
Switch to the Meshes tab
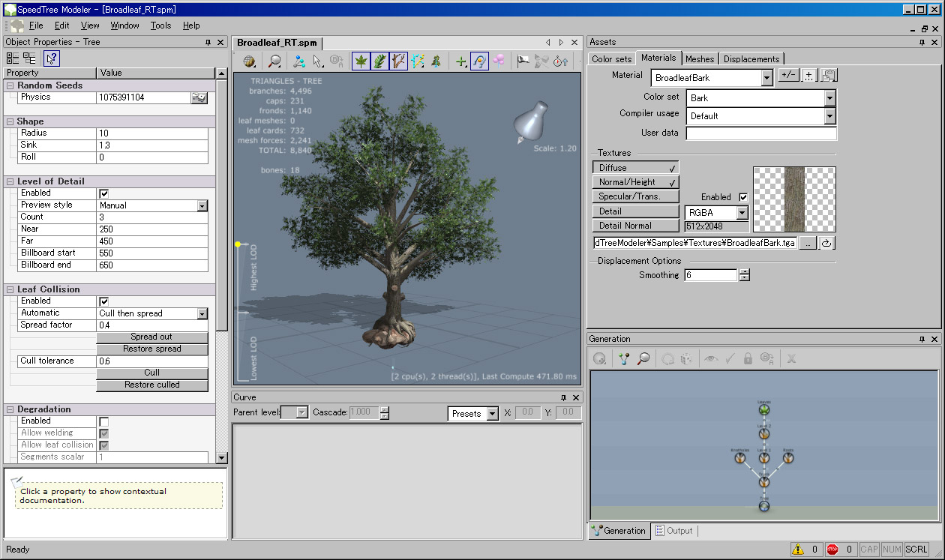pyautogui.click(x=700, y=58)
